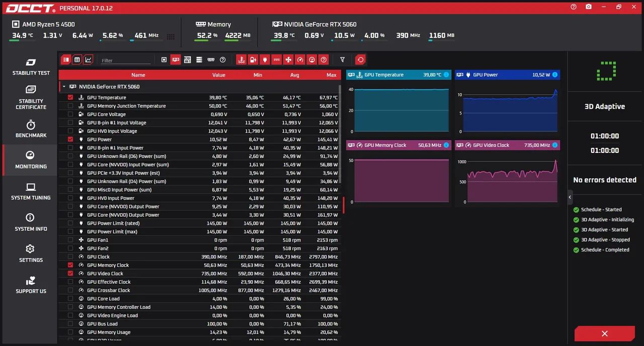This screenshot has height=346, width=644.
Task: Sort table by Min column
Action: 258,75
